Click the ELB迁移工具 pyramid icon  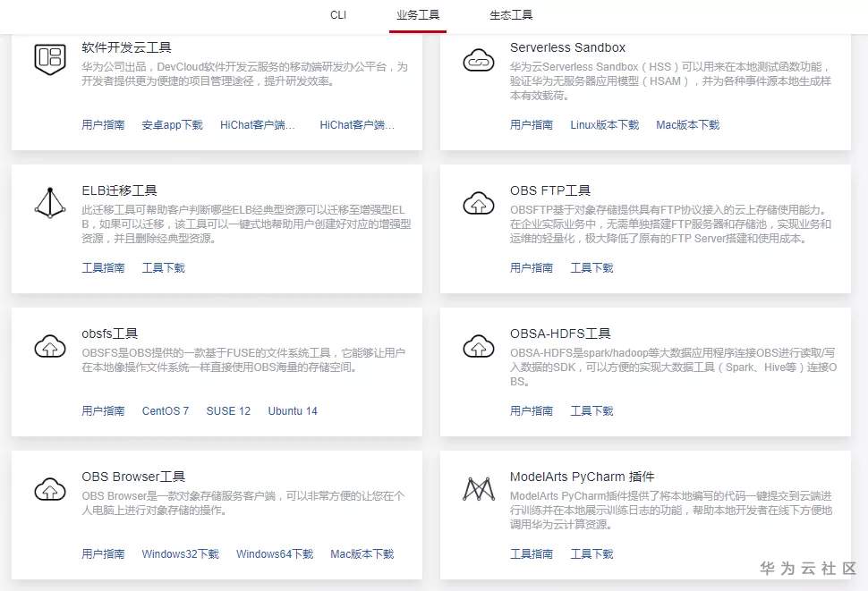[x=50, y=202]
